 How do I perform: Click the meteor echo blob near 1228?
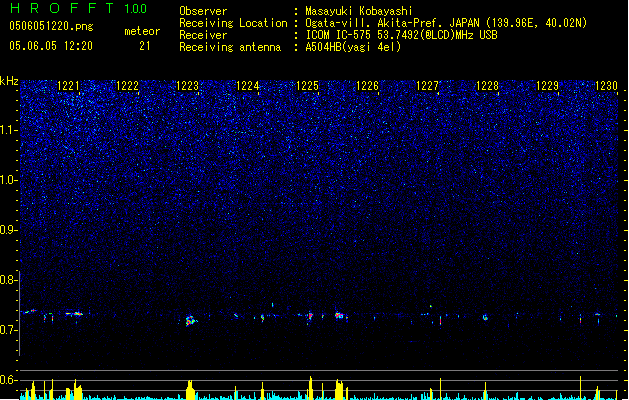pyautogui.click(x=485, y=317)
